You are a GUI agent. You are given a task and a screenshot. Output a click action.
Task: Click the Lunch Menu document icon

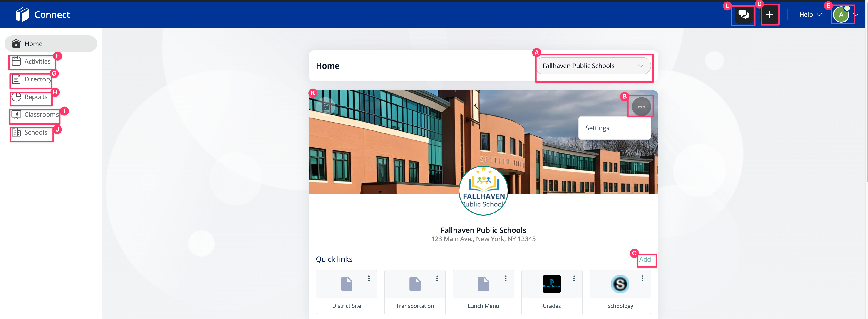click(483, 284)
